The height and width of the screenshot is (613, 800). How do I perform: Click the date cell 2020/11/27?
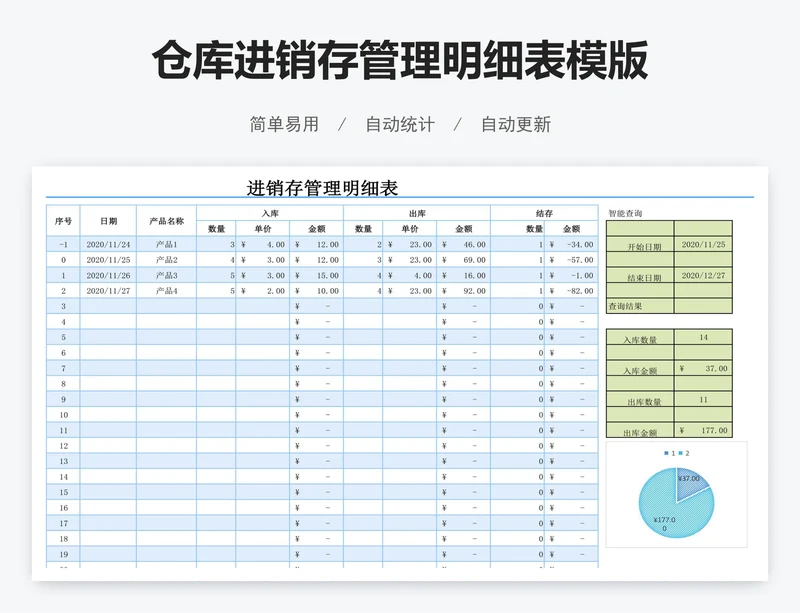point(108,291)
